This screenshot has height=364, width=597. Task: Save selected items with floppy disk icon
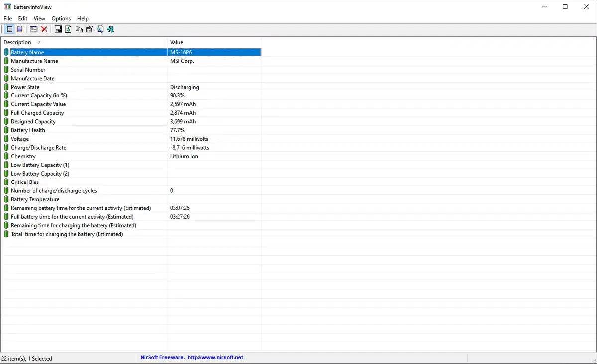[58, 29]
